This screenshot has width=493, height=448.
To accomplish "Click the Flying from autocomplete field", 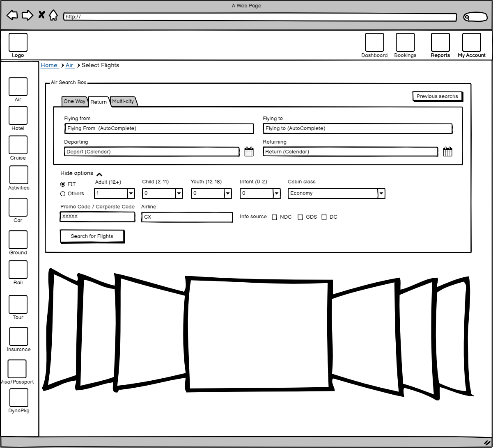I will tap(159, 128).
